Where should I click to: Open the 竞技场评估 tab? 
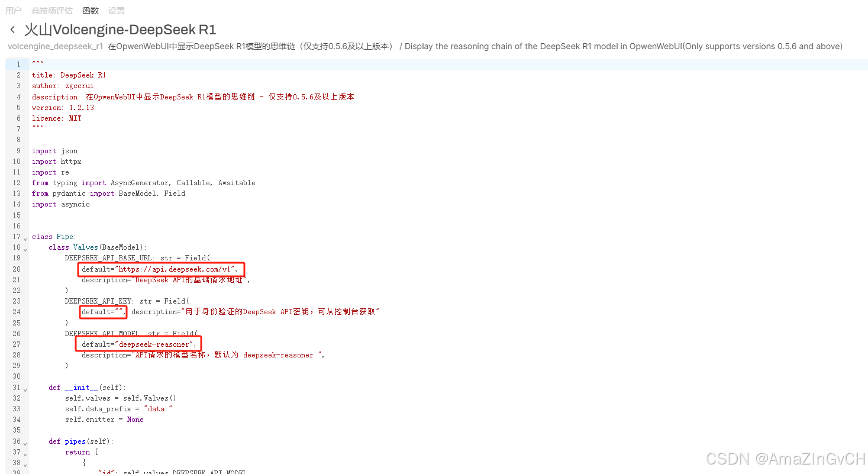click(52, 11)
